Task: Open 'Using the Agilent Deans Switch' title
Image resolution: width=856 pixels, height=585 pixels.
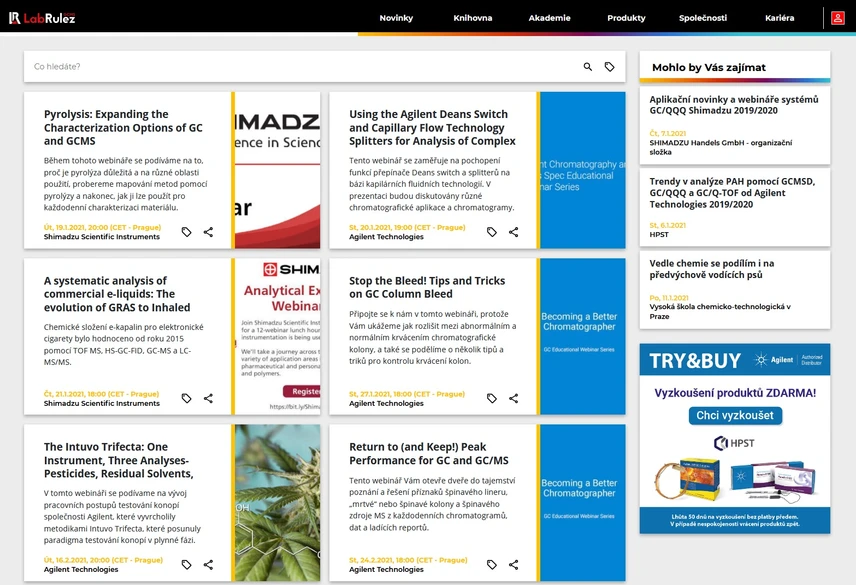Action: point(432,128)
